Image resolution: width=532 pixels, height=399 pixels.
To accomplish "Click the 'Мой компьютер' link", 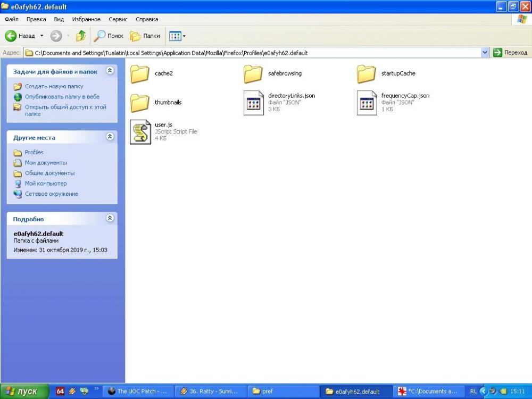I will pos(46,184).
